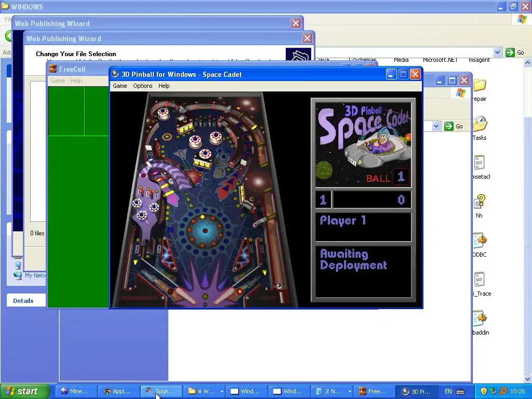Open the Pinball Game menu
This screenshot has width=532, height=399.
pyautogui.click(x=120, y=86)
